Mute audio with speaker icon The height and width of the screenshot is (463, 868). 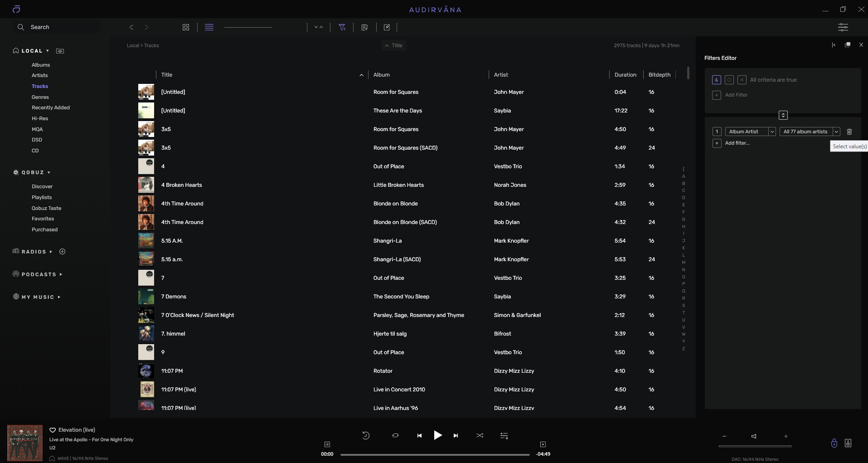754,436
